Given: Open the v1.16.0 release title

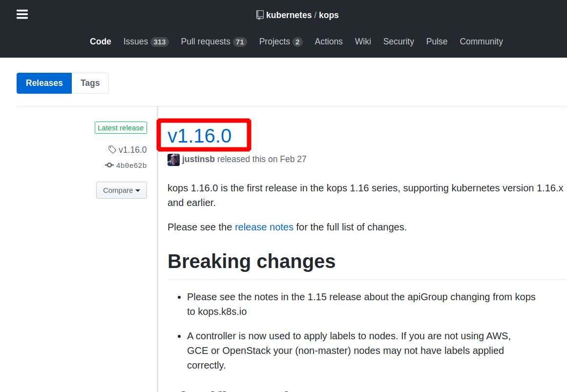Looking at the screenshot, I should pos(199,136).
